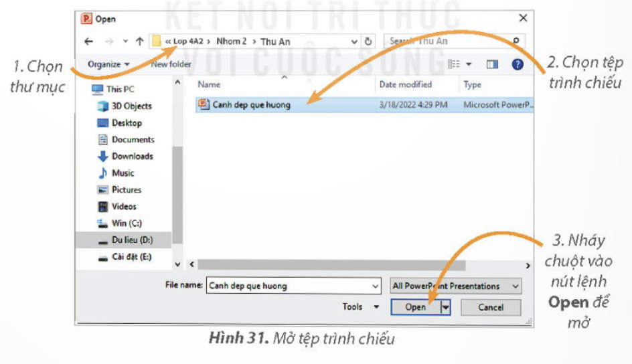Open the Videos folder
Image resolution: width=632 pixels, height=364 pixels.
[124, 207]
